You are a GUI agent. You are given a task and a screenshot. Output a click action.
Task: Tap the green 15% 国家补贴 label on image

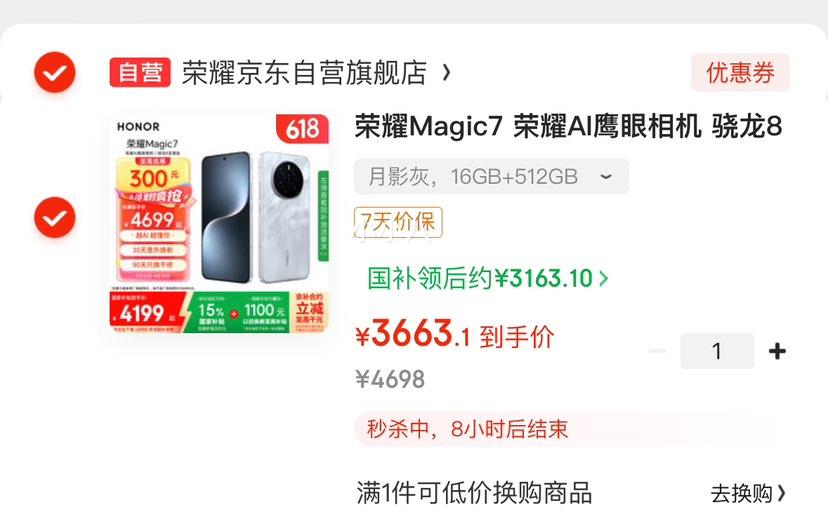[211, 313]
